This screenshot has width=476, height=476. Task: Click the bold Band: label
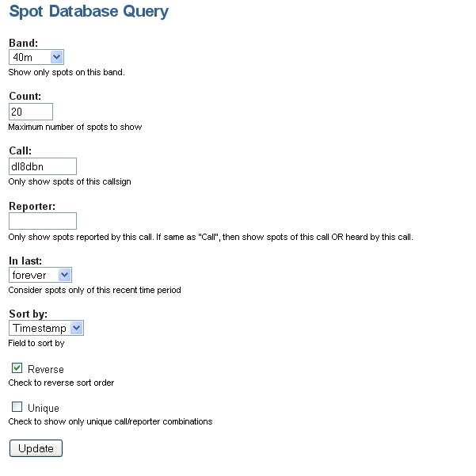[x=24, y=43]
